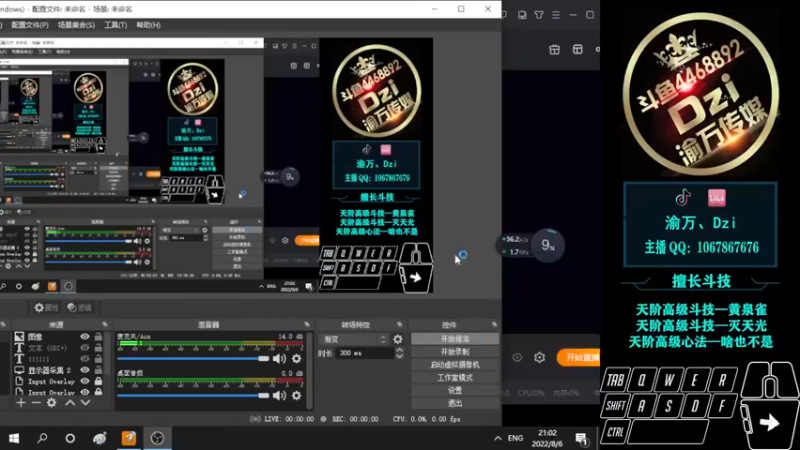The width and height of the screenshot is (800, 450).
Task: Open the skin shirt icon in background app titlebar
Action: point(539,15)
